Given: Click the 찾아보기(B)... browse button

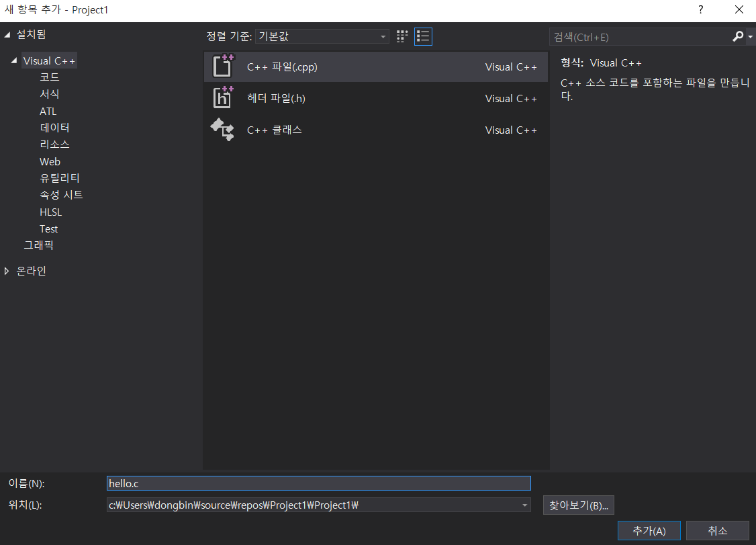Looking at the screenshot, I should [x=579, y=505].
